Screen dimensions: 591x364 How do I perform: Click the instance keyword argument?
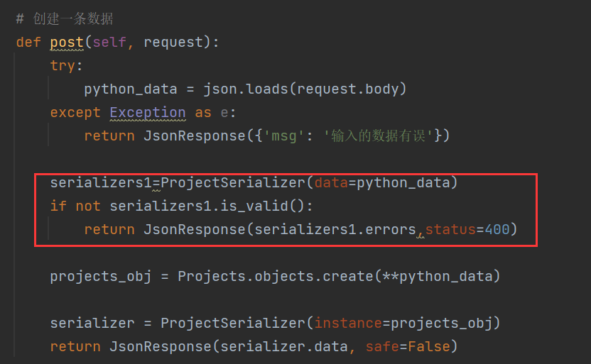tap(348, 324)
